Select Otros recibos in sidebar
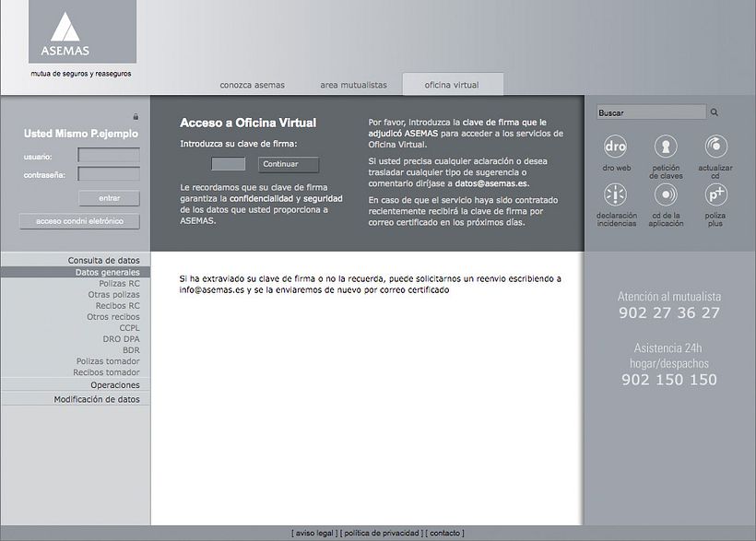756x541 pixels. pos(113,317)
